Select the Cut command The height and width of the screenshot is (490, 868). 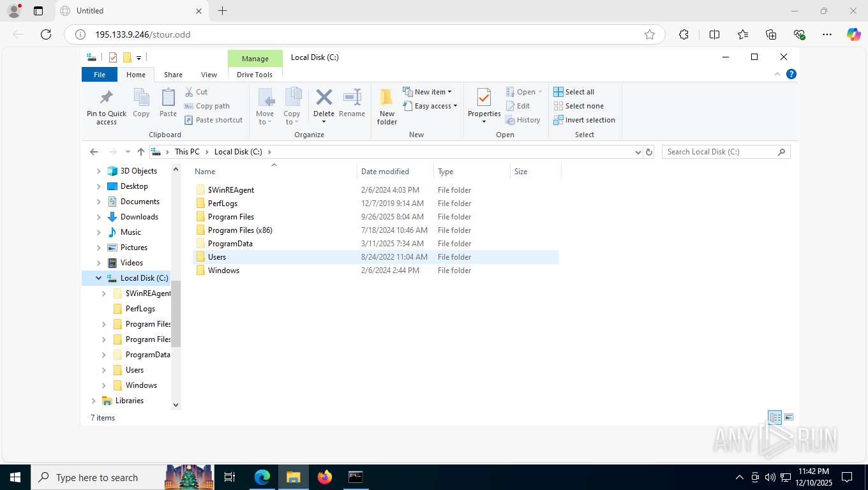click(x=197, y=92)
